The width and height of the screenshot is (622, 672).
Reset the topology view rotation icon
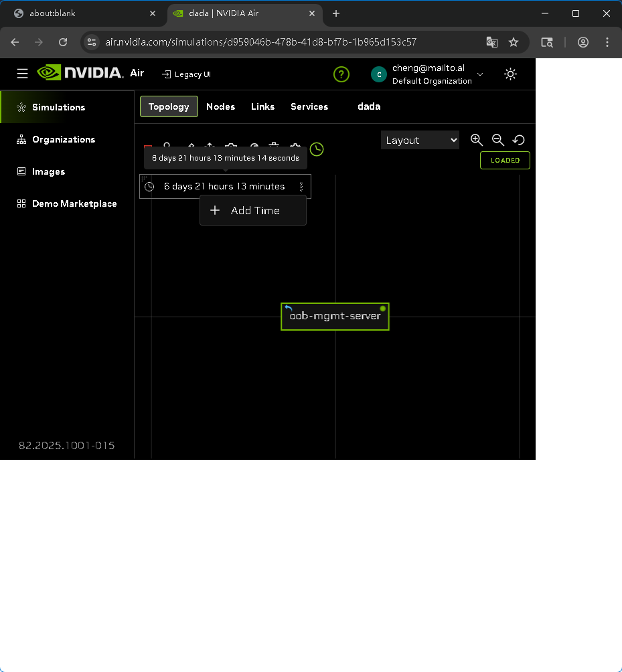click(518, 140)
